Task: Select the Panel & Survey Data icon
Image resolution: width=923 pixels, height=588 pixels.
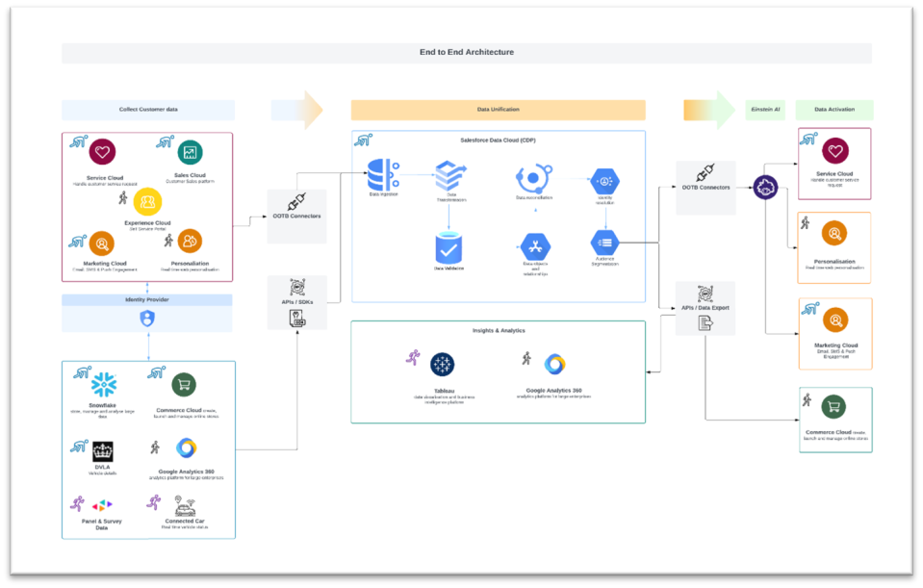Action: (x=102, y=505)
